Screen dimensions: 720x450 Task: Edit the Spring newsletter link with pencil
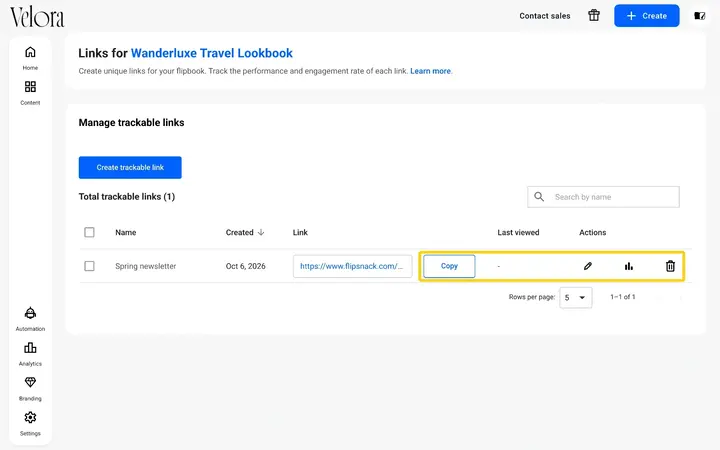point(587,266)
